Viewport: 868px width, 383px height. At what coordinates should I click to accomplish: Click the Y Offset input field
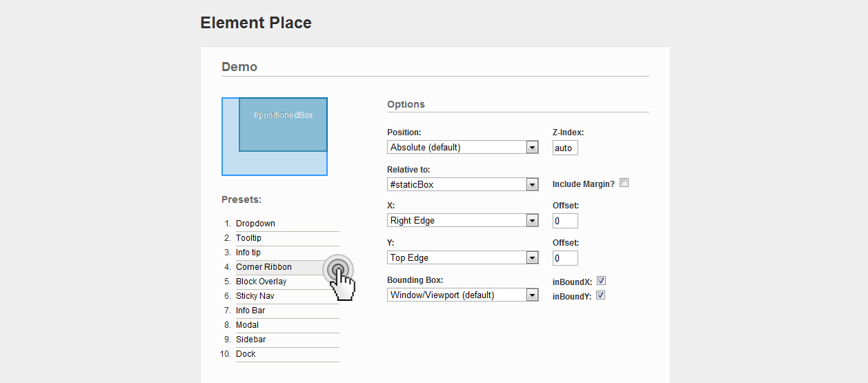pos(565,258)
